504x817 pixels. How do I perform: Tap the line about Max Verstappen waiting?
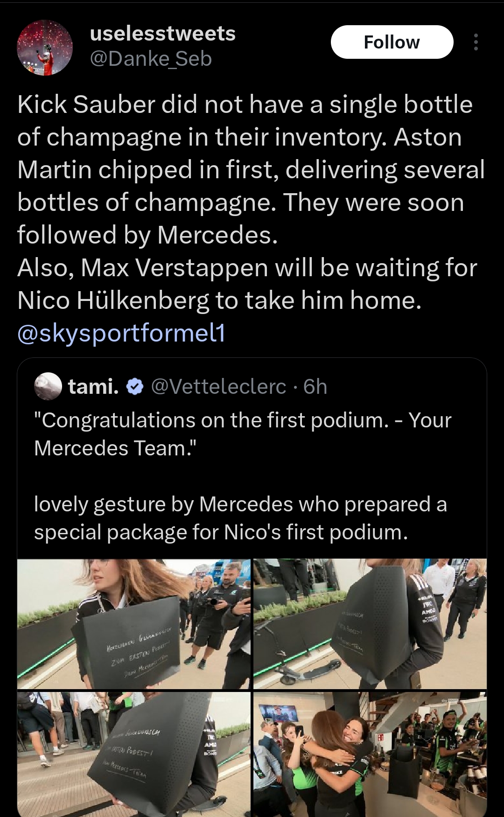point(247,284)
